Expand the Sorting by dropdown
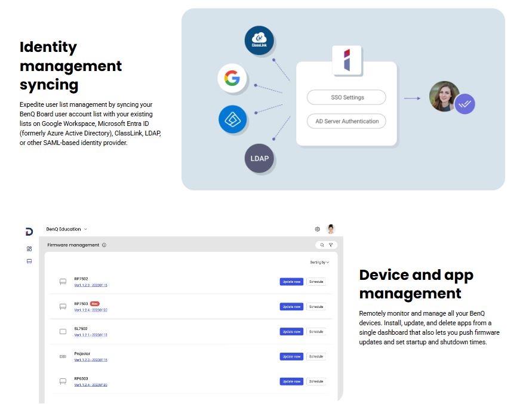This screenshot has height=404, width=532. 319,262
